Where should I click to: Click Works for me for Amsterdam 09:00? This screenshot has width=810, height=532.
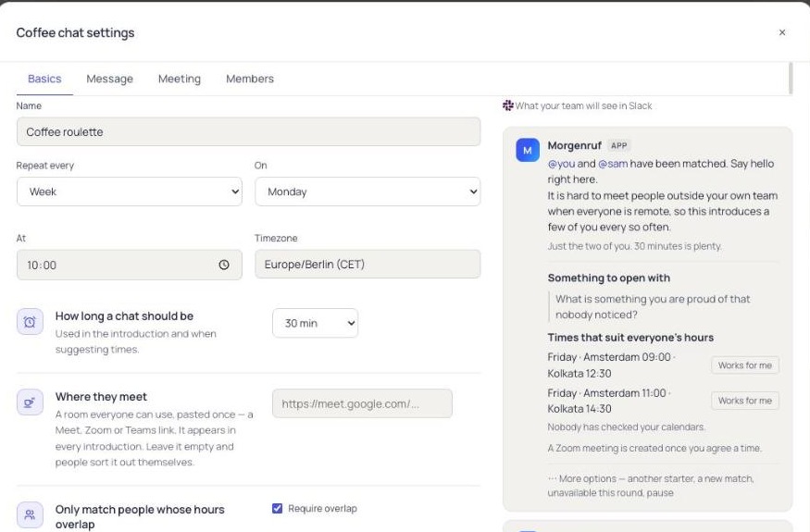coord(745,365)
